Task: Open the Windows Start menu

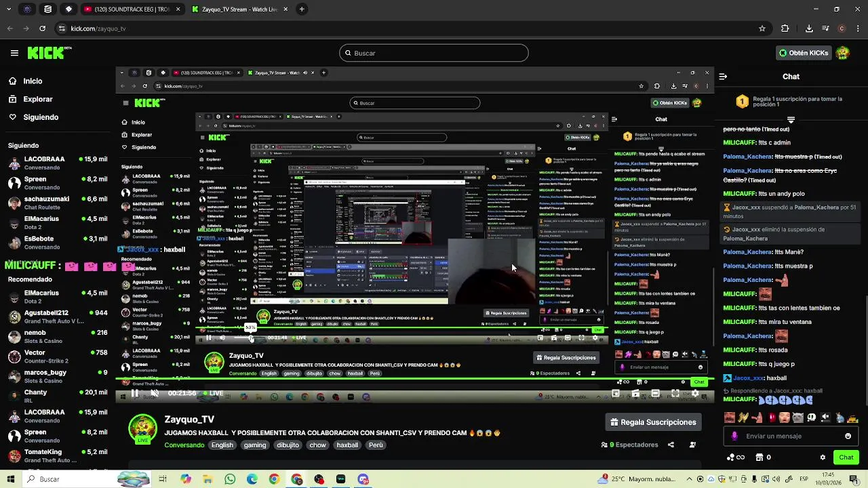Action: pyautogui.click(x=11, y=479)
